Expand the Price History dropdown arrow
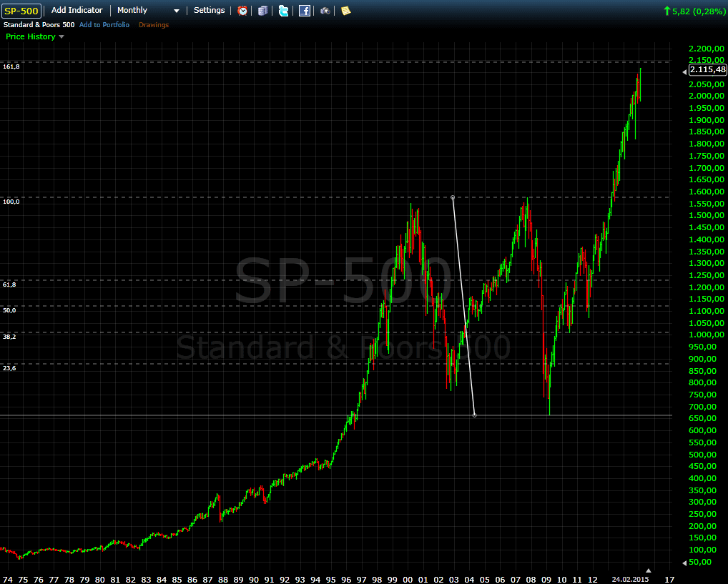The height and width of the screenshot is (584, 728). 62,36
